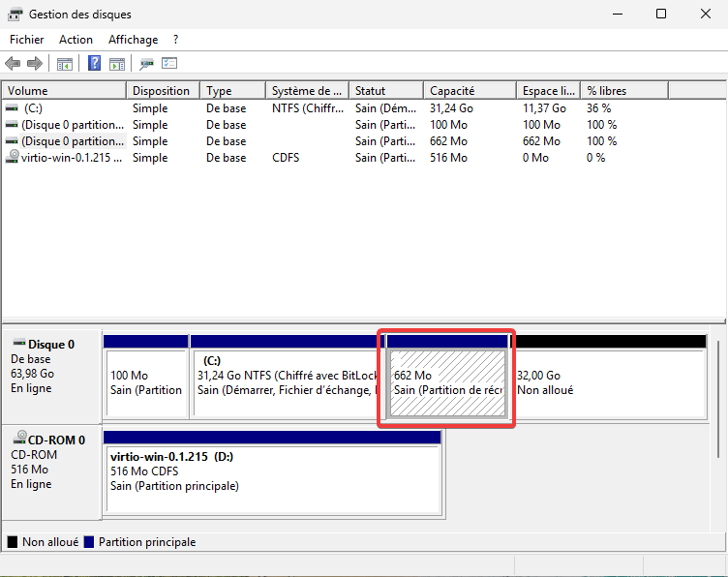
Task: Click the black Non alloué legend swatch
Action: tap(13, 542)
